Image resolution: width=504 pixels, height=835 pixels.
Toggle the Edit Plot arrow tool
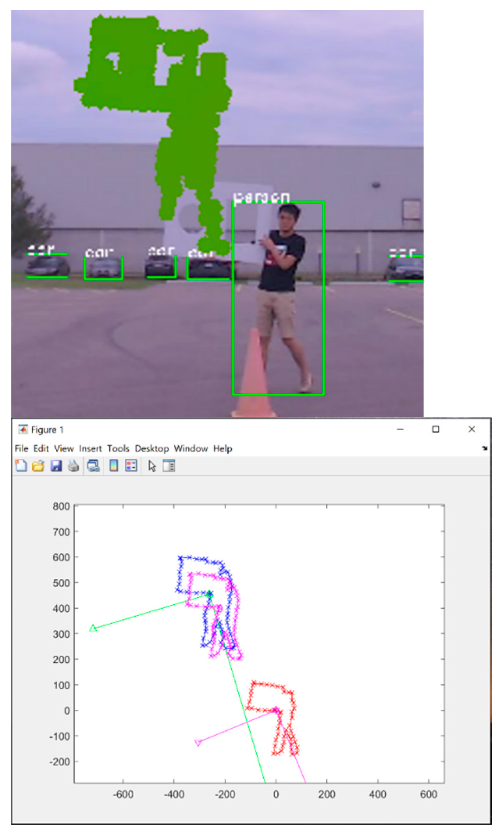[152, 466]
